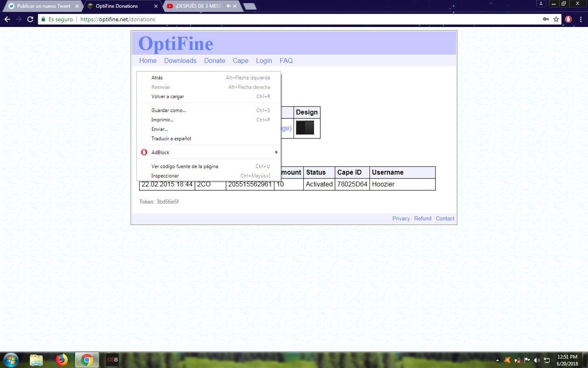Click the OptiFine site title
Screen dimensions: 588x368
[x=176, y=44]
